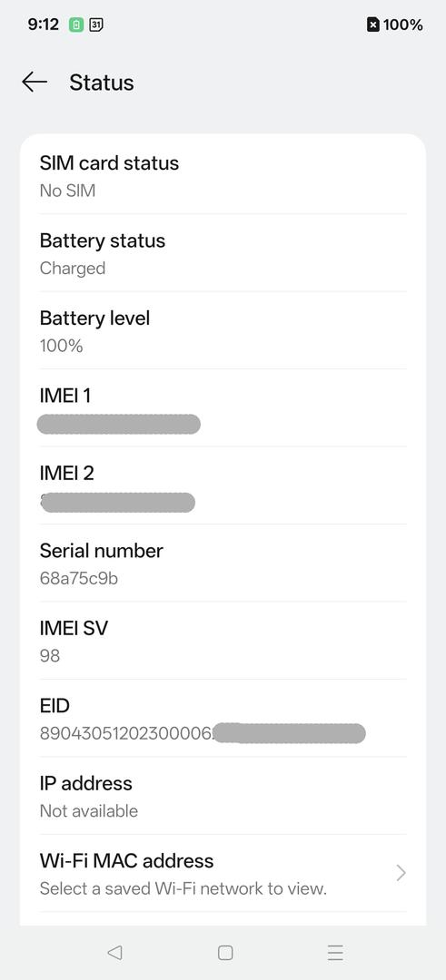Select the SIM card status row
This screenshot has height=980, width=446.
[223, 176]
